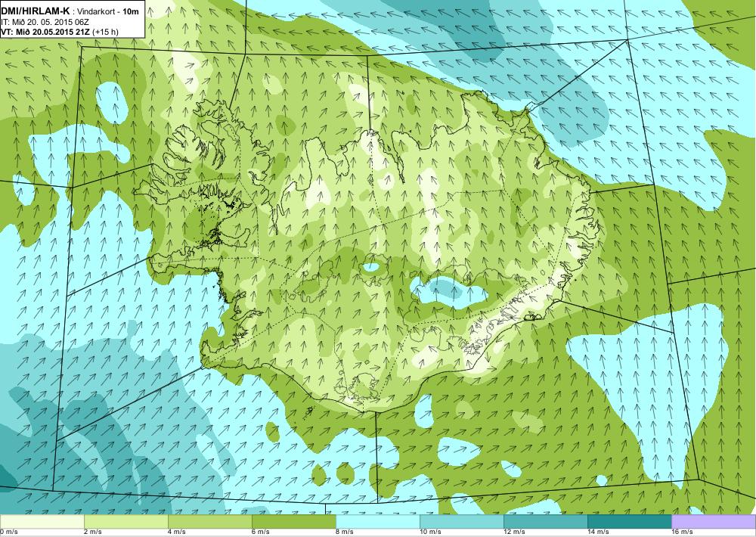The image size is (756, 537).
Task: Select the darker green 6–8 m/s legend swatch
Action: click(x=294, y=522)
